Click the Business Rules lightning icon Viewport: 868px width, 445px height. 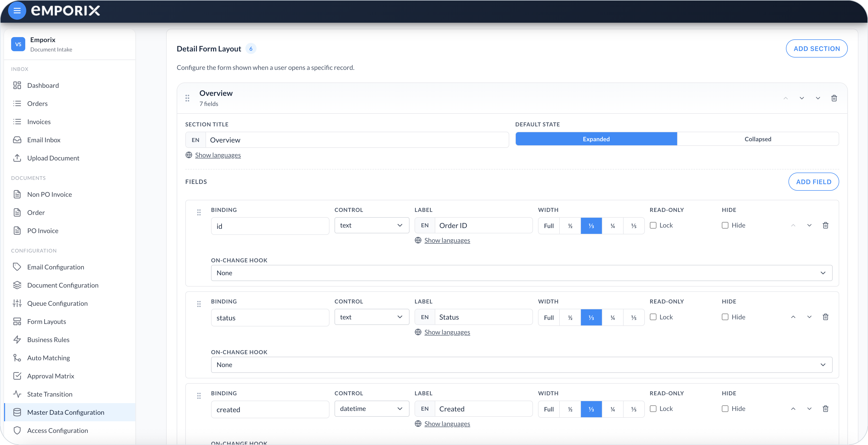click(17, 339)
